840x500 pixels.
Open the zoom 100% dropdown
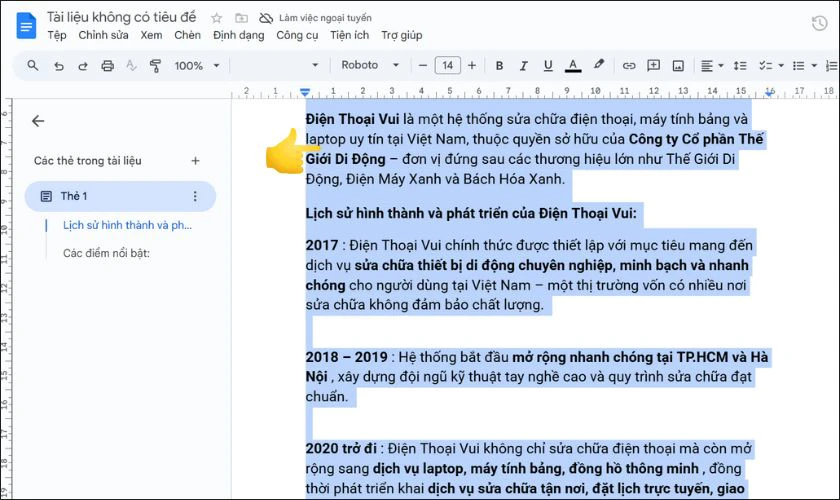197,66
